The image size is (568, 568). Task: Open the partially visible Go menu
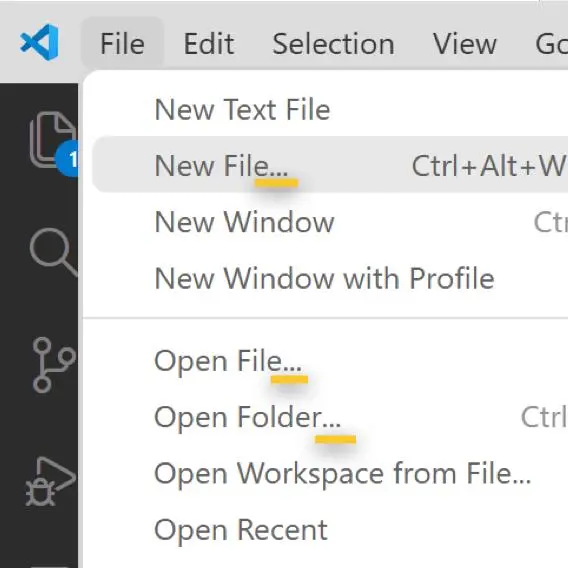[551, 43]
